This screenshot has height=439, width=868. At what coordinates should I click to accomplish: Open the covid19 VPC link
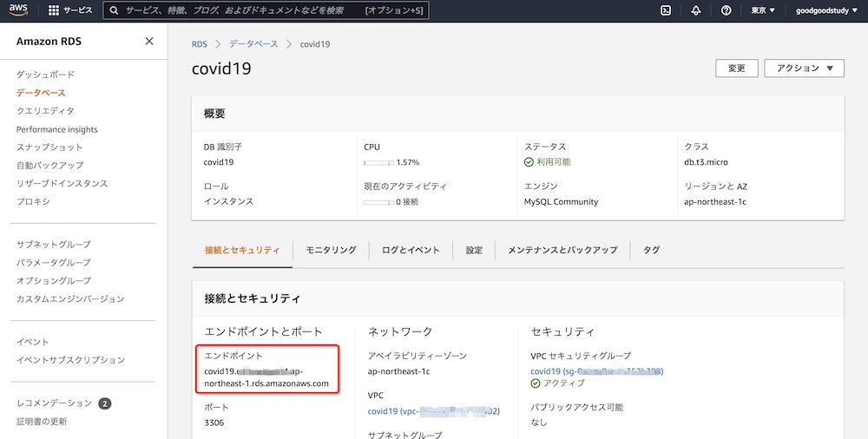click(433, 411)
